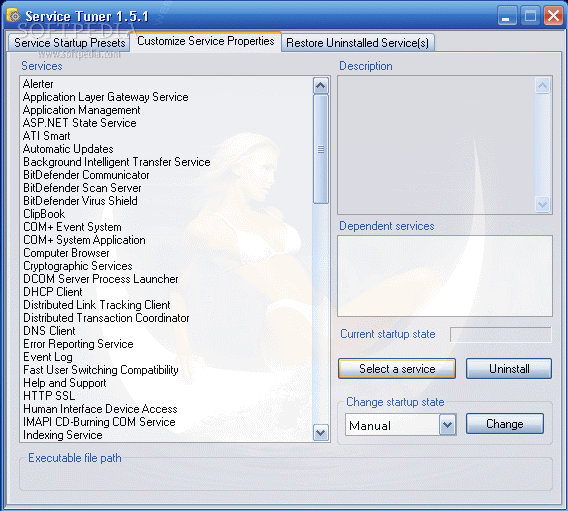This screenshot has height=511, width=568.
Task: Click the Service Tuner title bar app icon
Action: 13,16
